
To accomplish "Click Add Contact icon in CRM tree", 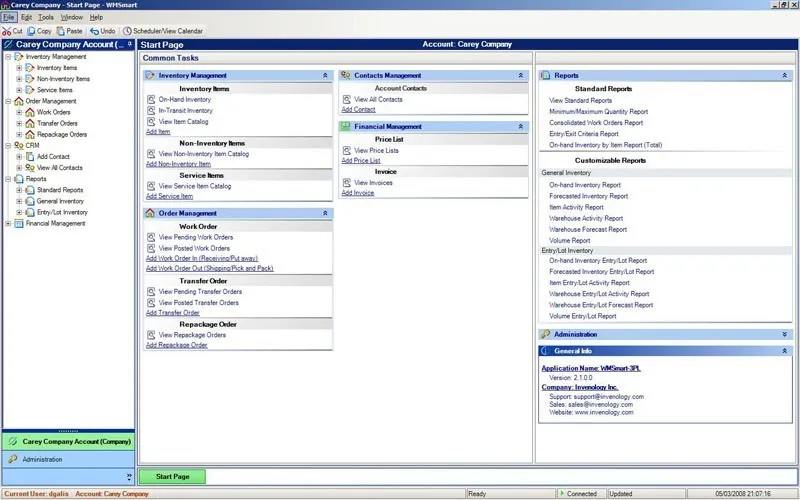I will click(x=30, y=157).
